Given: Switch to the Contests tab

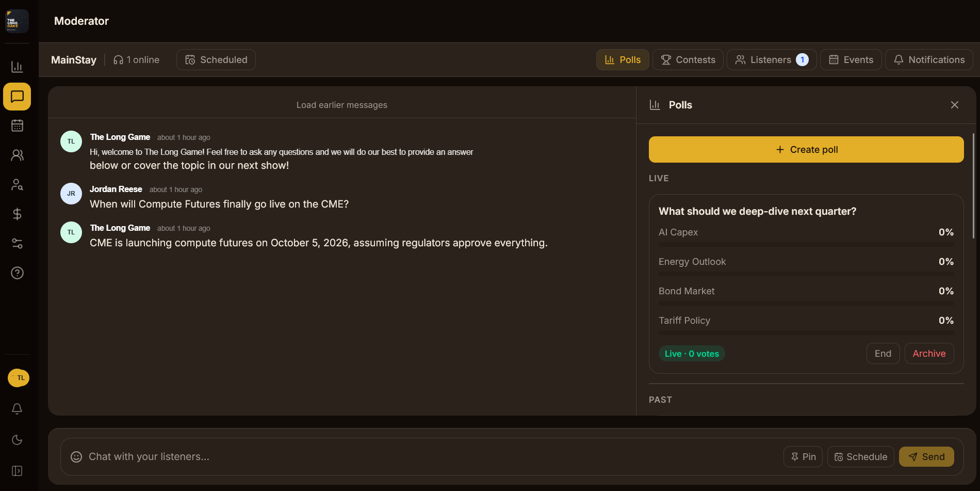Looking at the screenshot, I should 688,60.
